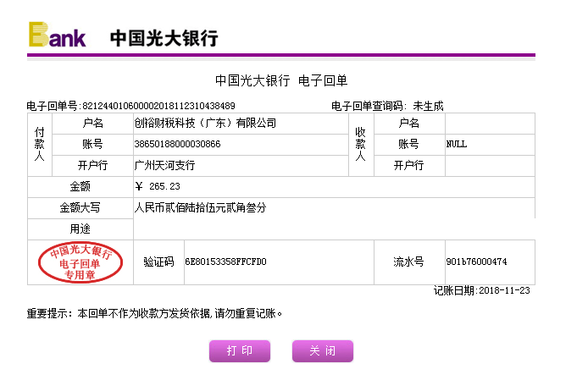
Task: Click the 中国光大银行 header name
Action: click(x=164, y=38)
